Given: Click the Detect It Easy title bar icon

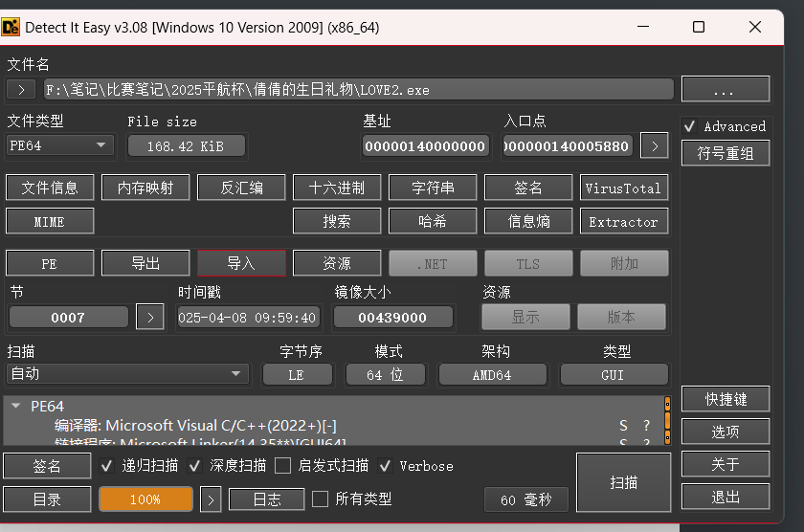Looking at the screenshot, I should click(x=11, y=27).
